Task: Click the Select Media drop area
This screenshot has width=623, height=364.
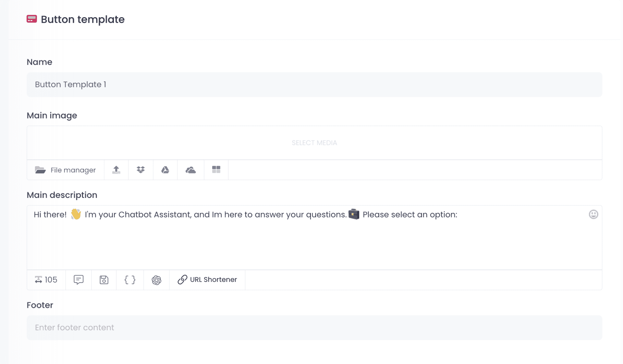Action: (x=314, y=143)
